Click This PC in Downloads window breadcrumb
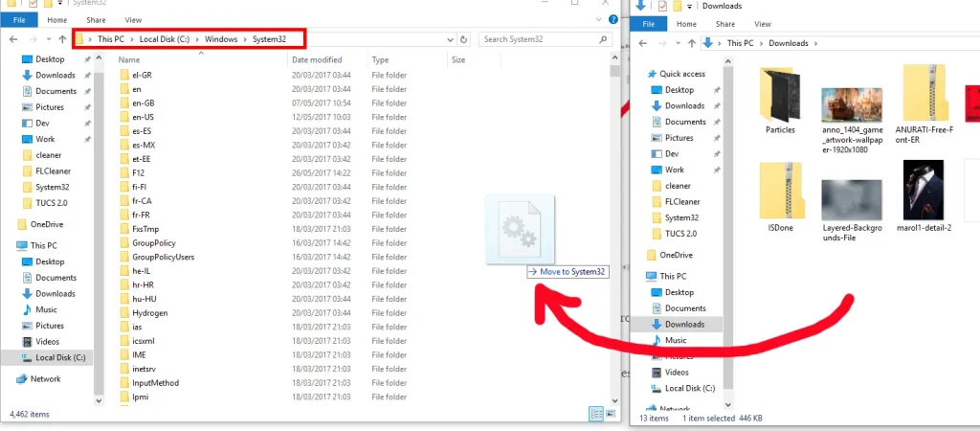 740,43
